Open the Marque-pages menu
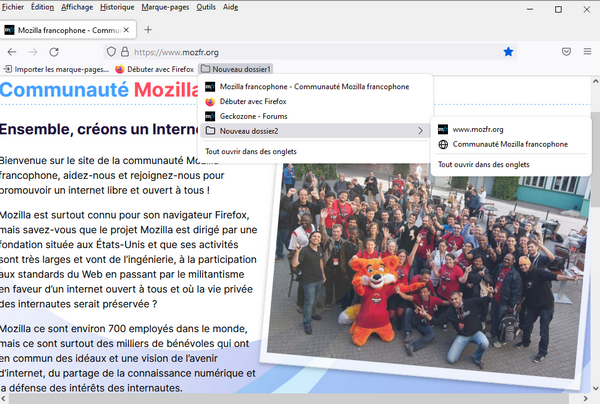Screen dimensions: 600x404 tap(165, 7)
